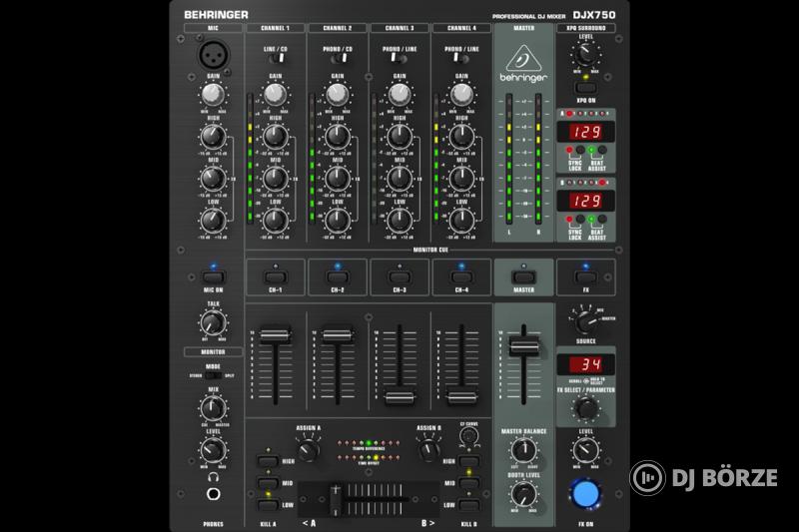Toggle FX monitor cue button

tap(585, 277)
